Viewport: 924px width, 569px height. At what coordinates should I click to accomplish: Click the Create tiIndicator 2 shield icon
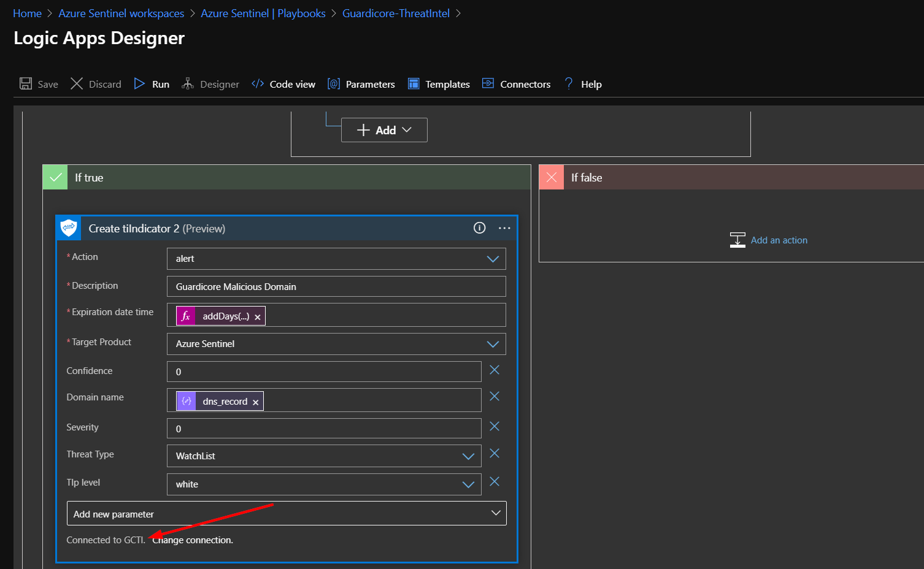pos(69,228)
